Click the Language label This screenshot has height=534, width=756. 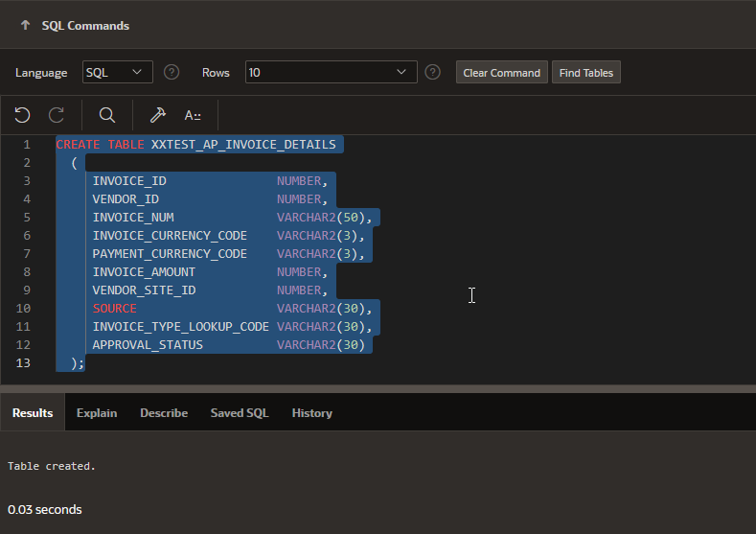point(41,73)
